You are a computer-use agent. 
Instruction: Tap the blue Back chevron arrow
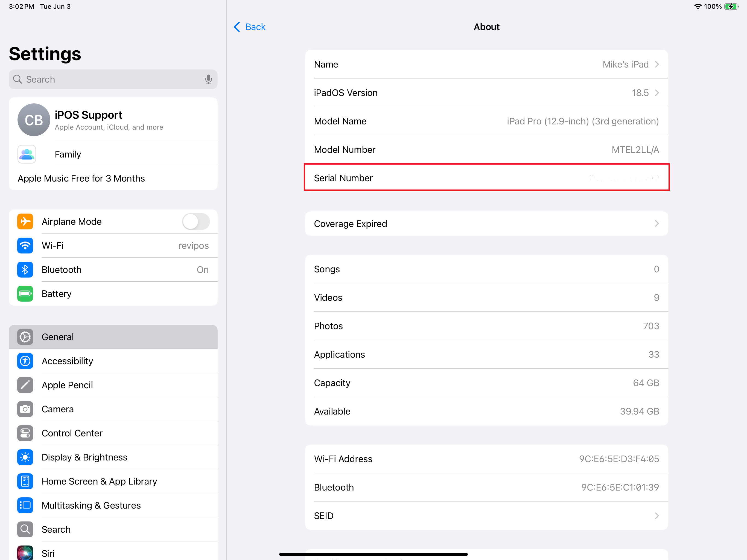[x=237, y=27]
